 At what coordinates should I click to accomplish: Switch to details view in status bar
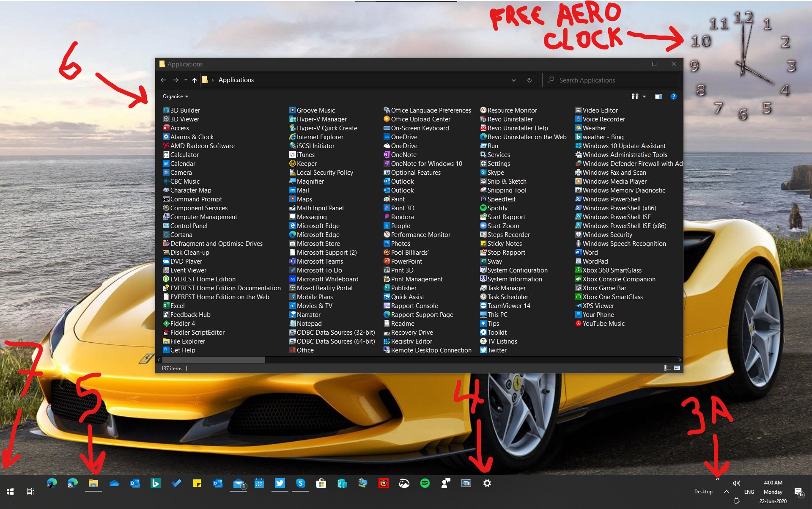(668, 368)
